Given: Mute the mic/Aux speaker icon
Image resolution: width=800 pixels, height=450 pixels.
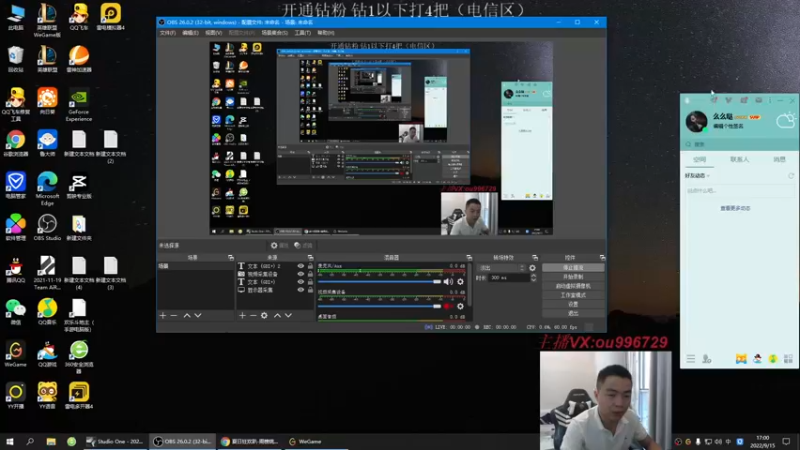Looking at the screenshot, I should pyautogui.click(x=448, y=282).
